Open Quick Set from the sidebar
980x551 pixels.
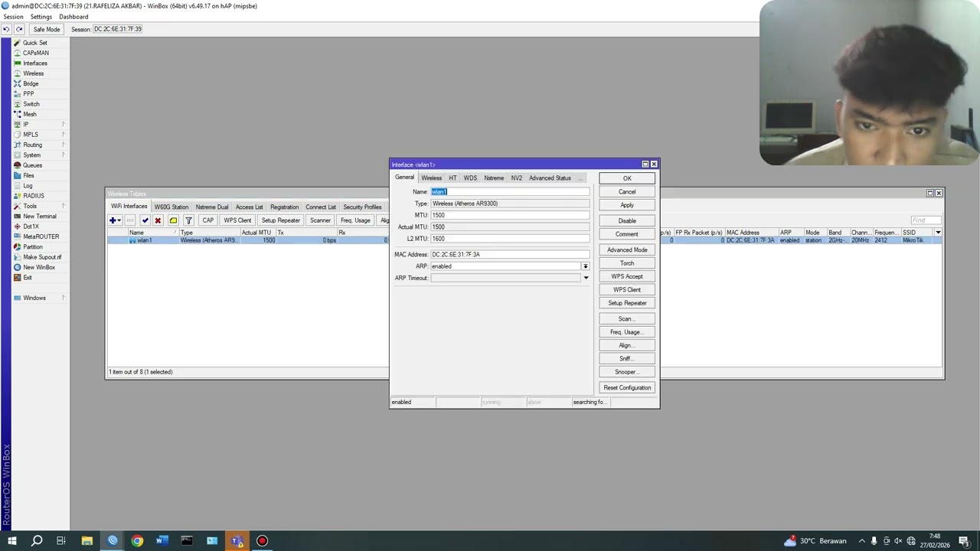tap(34, 43)
